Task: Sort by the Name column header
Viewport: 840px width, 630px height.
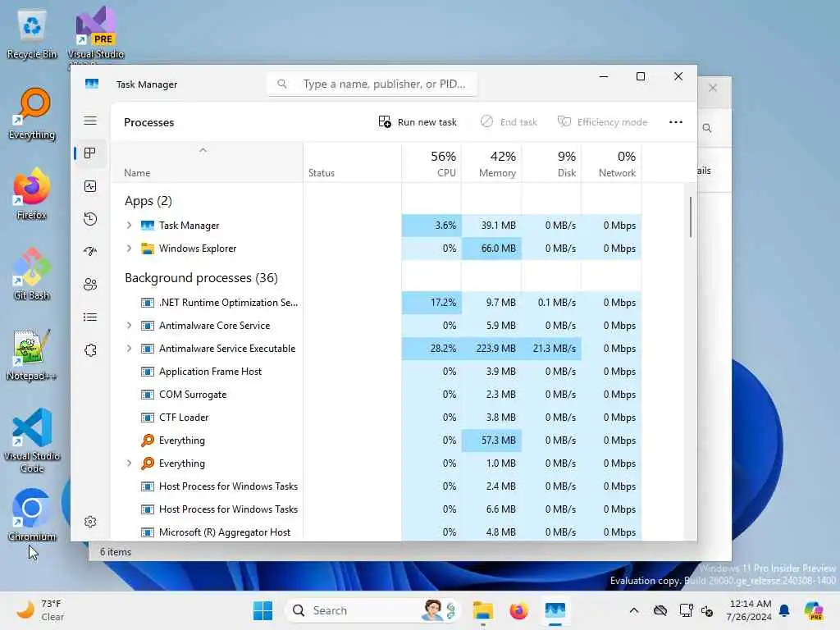Action: point(208,163)
